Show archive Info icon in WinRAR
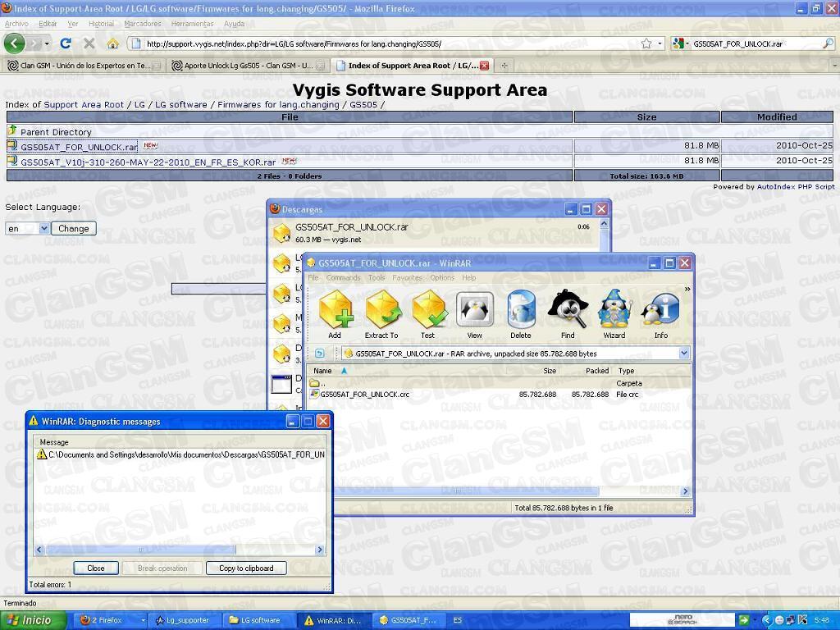 point(660,314)
